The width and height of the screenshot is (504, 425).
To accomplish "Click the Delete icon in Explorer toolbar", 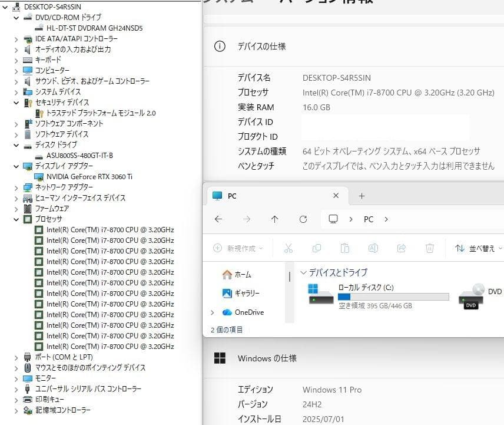I will coord(430,248).
